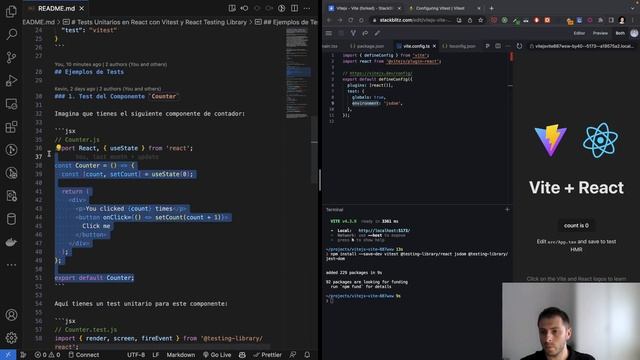
Task: Toggle Prettier formatter in status bar
Action: tap(267, 355)
